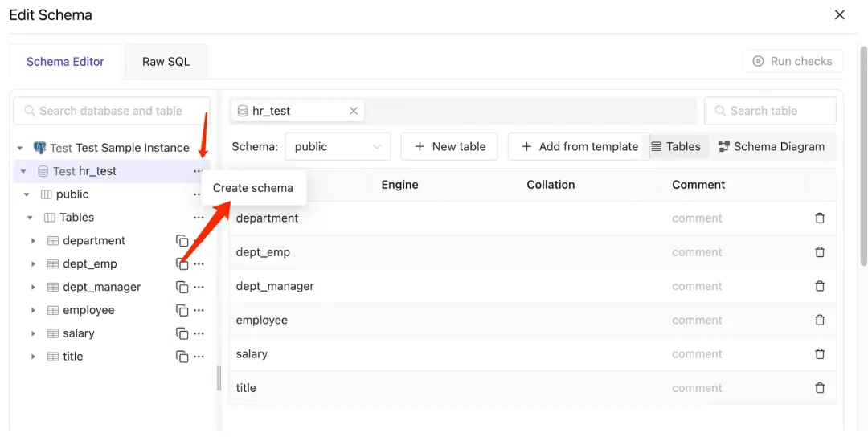
Task: Duplicate the employee table using its copy icon
Action: pyautogui.click(x=182, y=311)
